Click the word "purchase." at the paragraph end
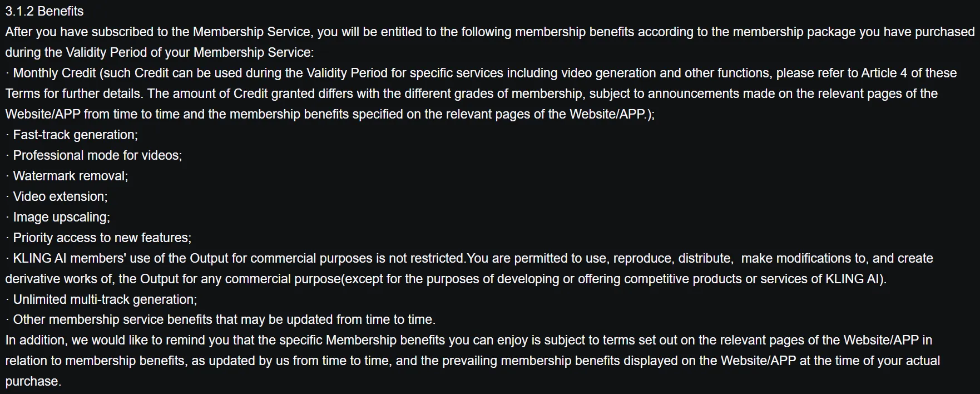 (x=33, y=381)
